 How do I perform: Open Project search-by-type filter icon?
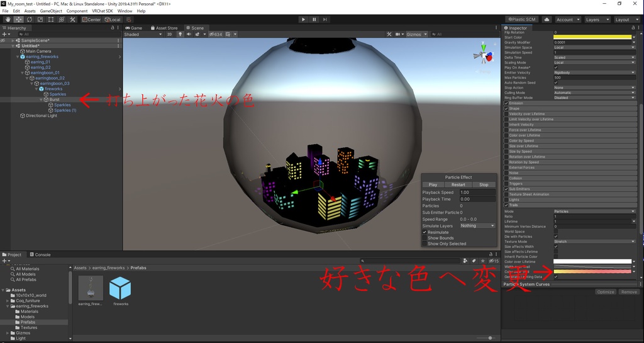coord(465,261)
